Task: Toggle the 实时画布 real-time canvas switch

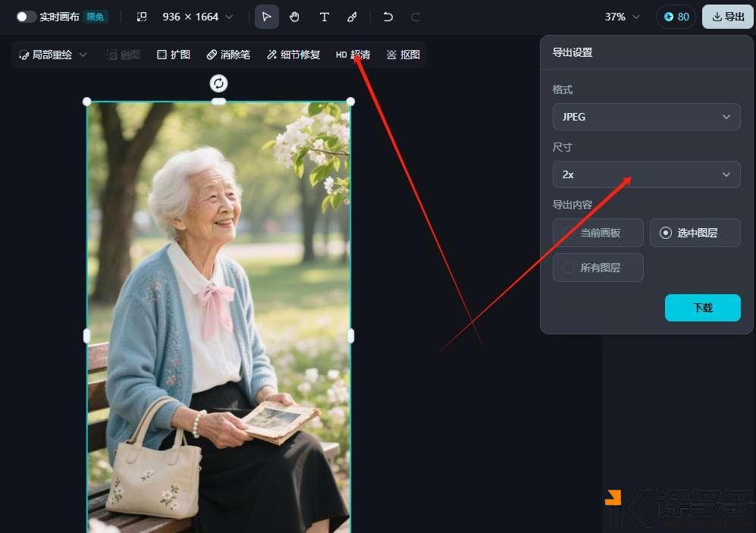Action: tap(26, 17)
